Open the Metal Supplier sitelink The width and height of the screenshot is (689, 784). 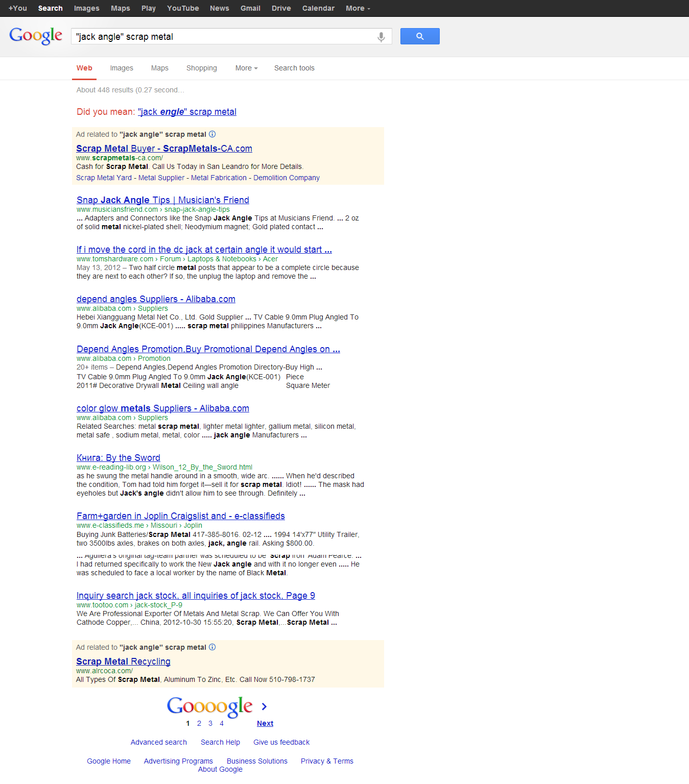point(161,178)
